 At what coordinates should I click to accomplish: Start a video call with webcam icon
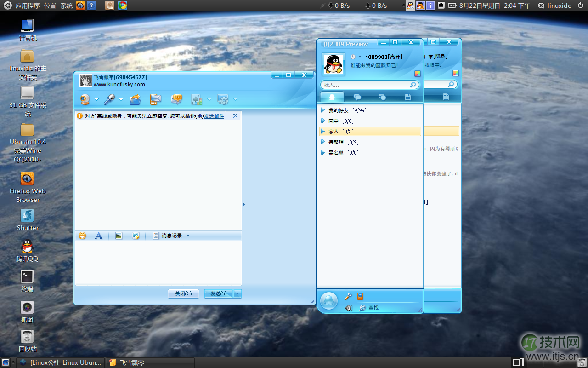85,99
